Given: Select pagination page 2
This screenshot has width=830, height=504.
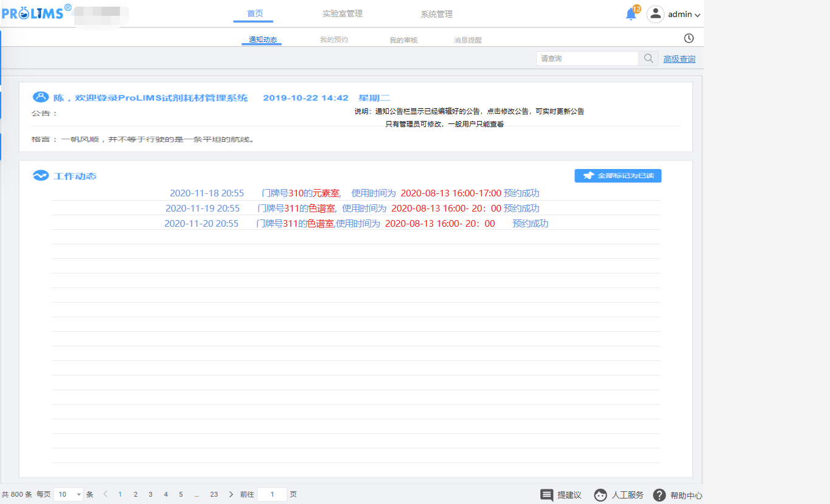Looking at the screenshot, I should pyautogui.click(x=135, y=494).
